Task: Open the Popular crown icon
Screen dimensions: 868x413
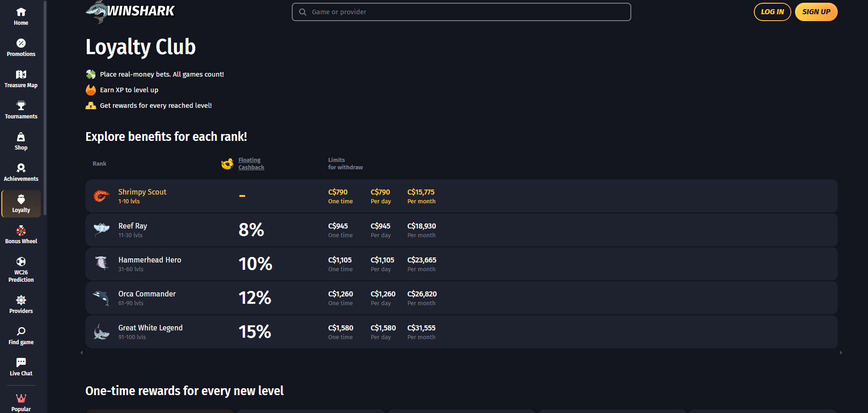Action: tap(21, 398)
